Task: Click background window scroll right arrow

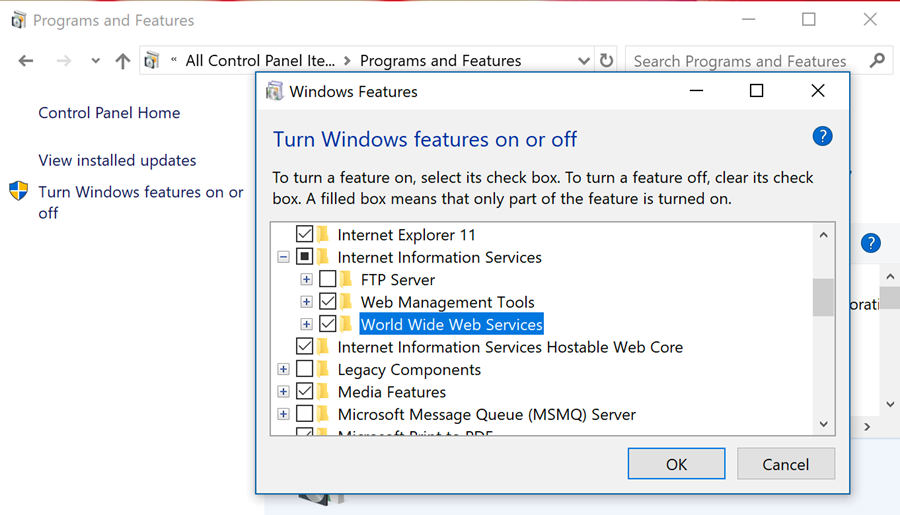Action: point(867,427)
